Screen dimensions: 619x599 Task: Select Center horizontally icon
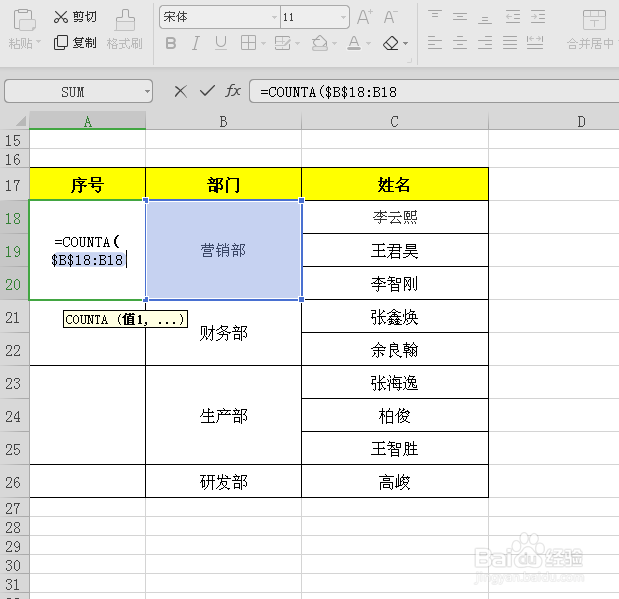(x=460, y=42)
